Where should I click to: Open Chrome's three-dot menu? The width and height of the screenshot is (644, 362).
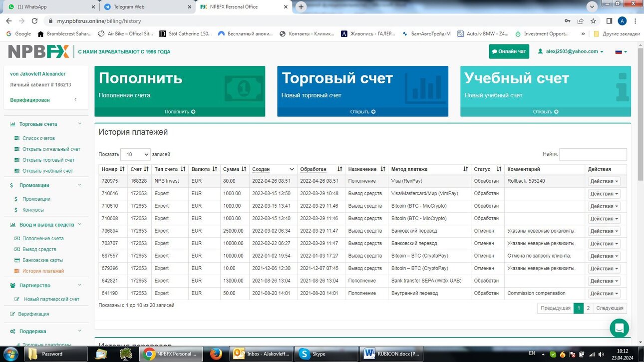click(x=635, y=21)
